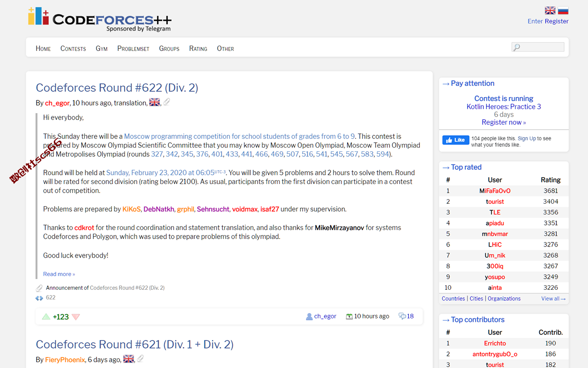Open Errichto profile in Top contributors
Screen dimensions: 588x368
[495, 343]
